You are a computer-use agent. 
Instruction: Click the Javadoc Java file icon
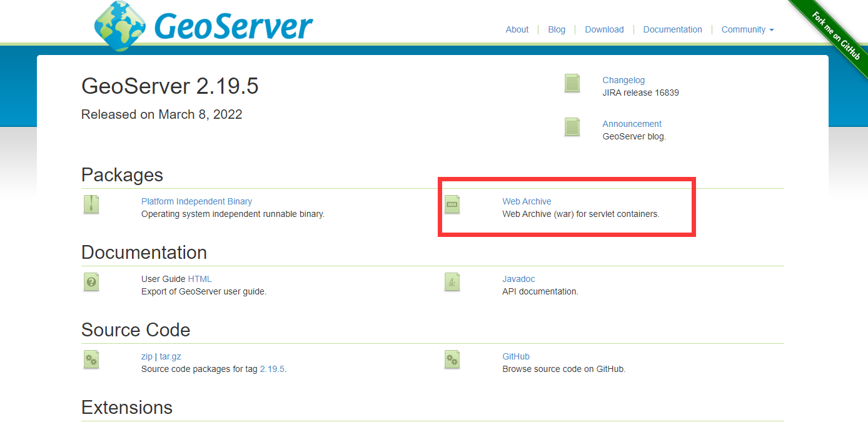coord(452,282)
